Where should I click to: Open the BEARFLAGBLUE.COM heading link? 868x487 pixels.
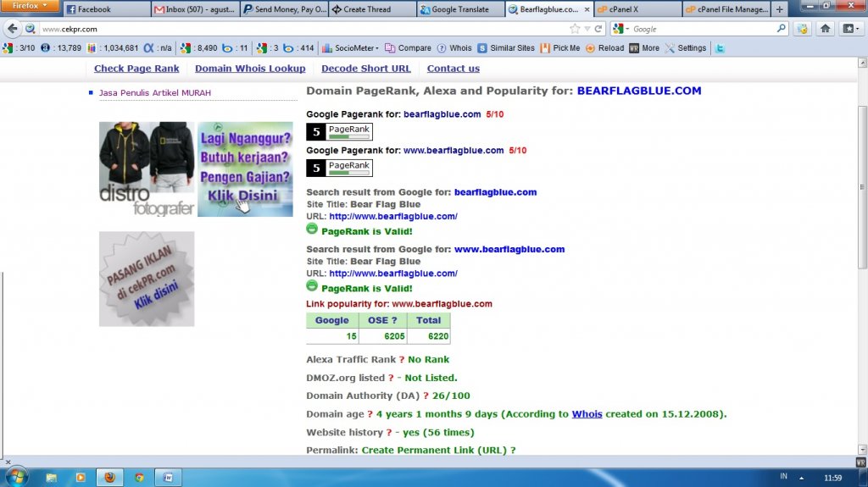click(x=639, y=91)
